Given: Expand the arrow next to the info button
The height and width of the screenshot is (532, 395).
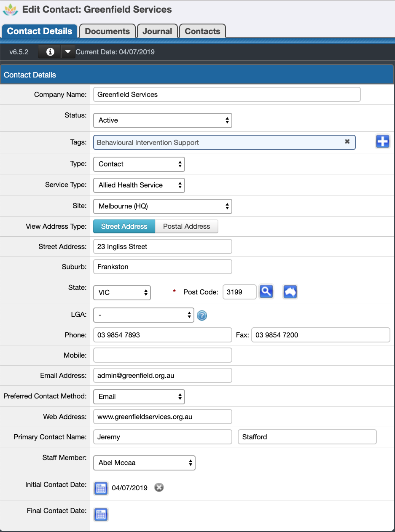Looking at the screenshot, I should pyautogui.click(x=68, y=51).
